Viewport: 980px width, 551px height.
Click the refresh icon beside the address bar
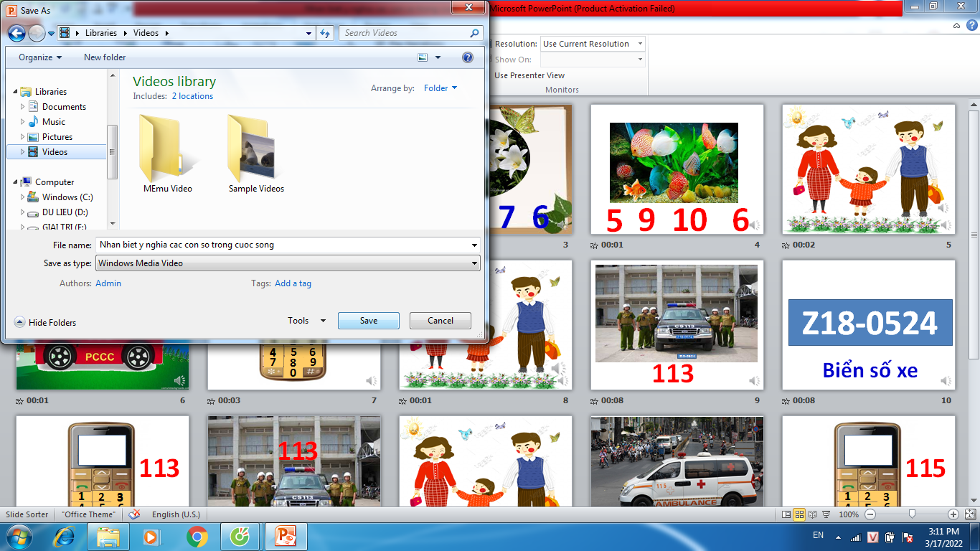[326, 33]
